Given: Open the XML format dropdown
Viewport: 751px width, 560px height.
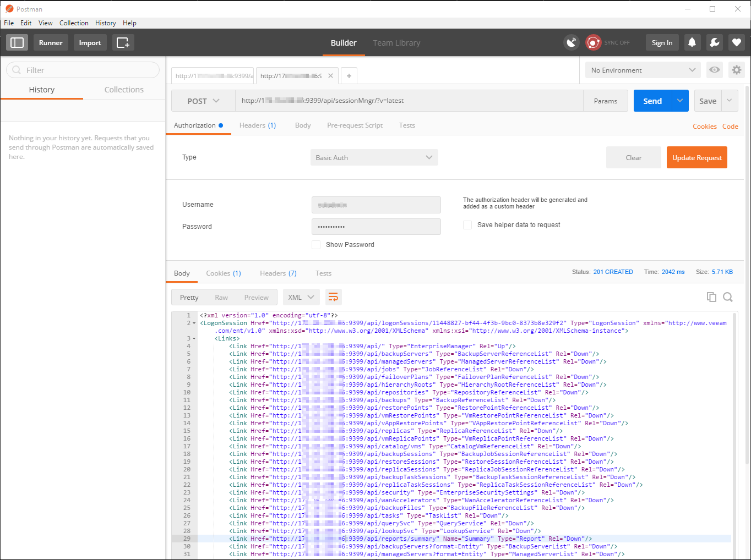Looking at the screenshot, I should [x=301, y=297].
